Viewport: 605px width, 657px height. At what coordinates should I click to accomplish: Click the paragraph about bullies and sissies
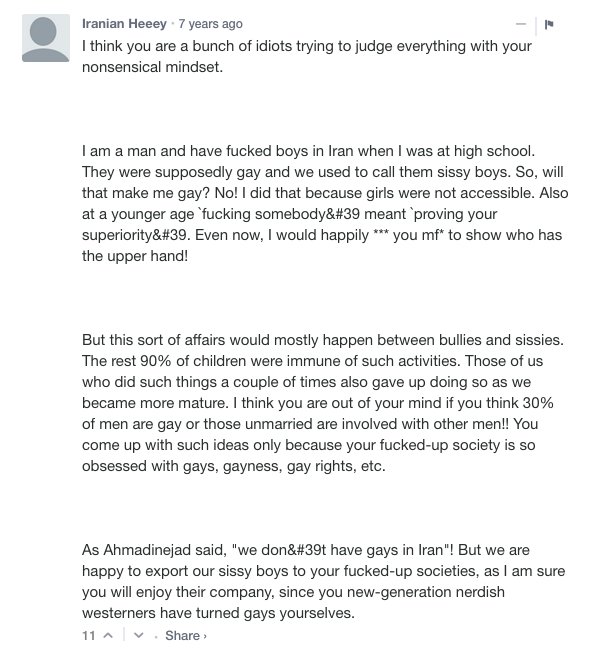click(323, 403)
